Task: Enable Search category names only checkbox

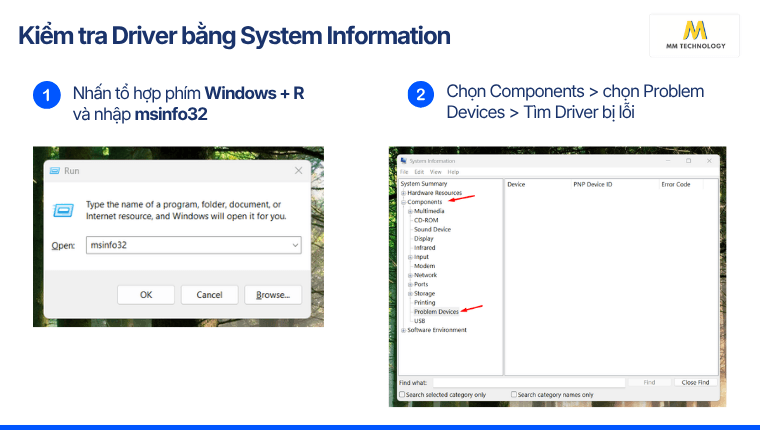Action: [514, 395]
